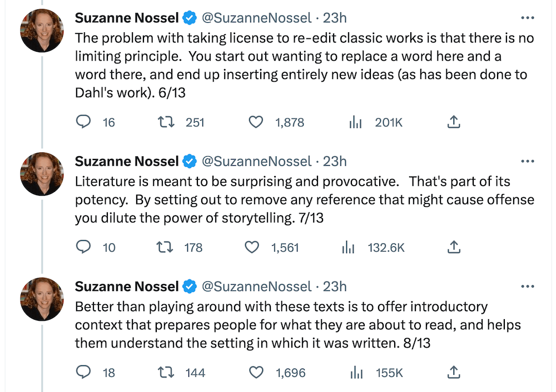The width and height of the screenshot is (556, 392).
Task: Like the tweet with 1,878 likes
Action: click(x=255, y=122)
